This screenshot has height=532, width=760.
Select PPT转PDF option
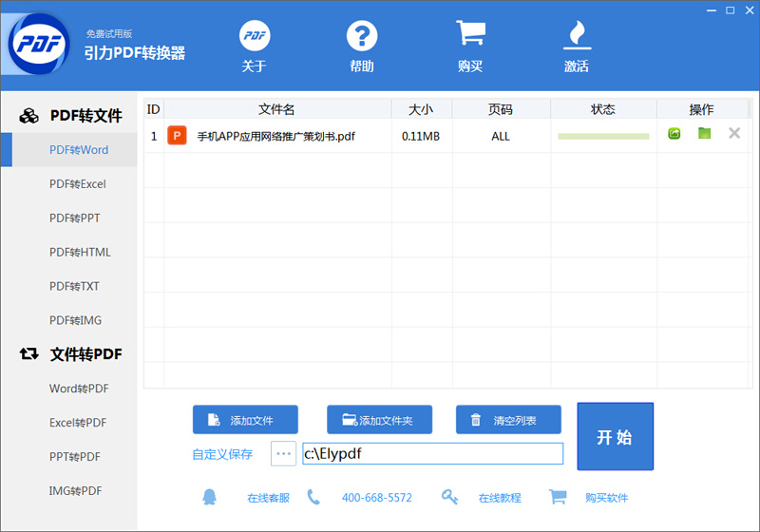coord(75,457)
